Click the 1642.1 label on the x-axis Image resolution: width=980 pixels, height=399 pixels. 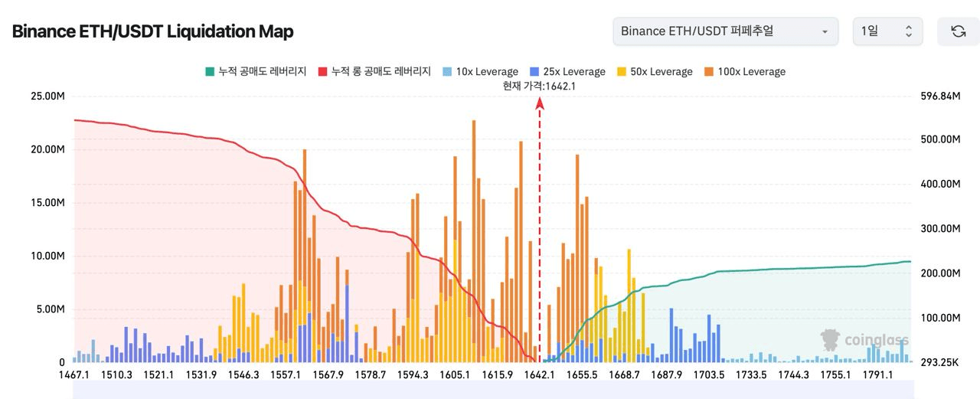pyautogui.click(x=539, y=374)
